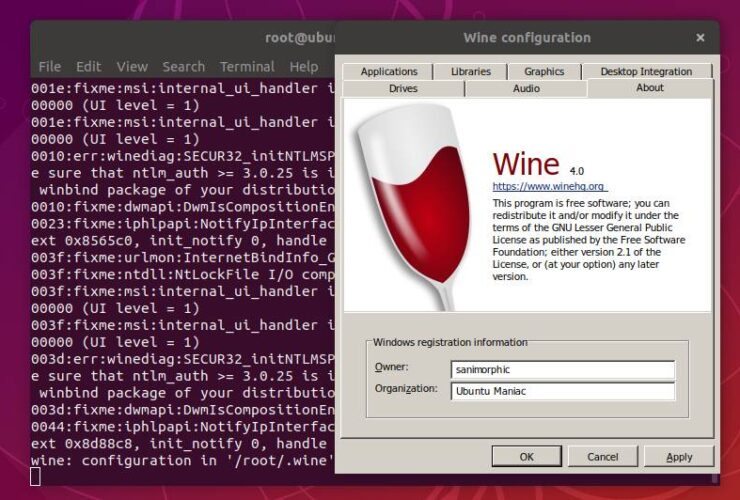
Task: Open the terminal File menu
Action: (x=49, y=67)
